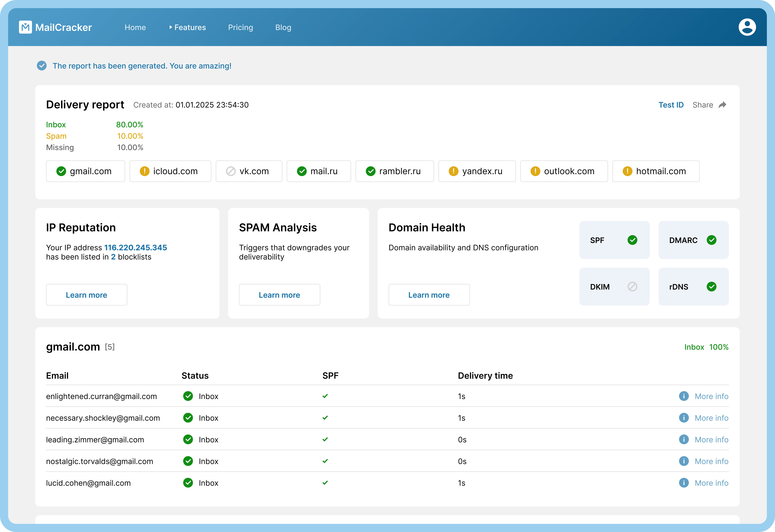Click the DMARC green check icon
The width and height of the screenshot is (775, 532).
[x=711, y=240]
